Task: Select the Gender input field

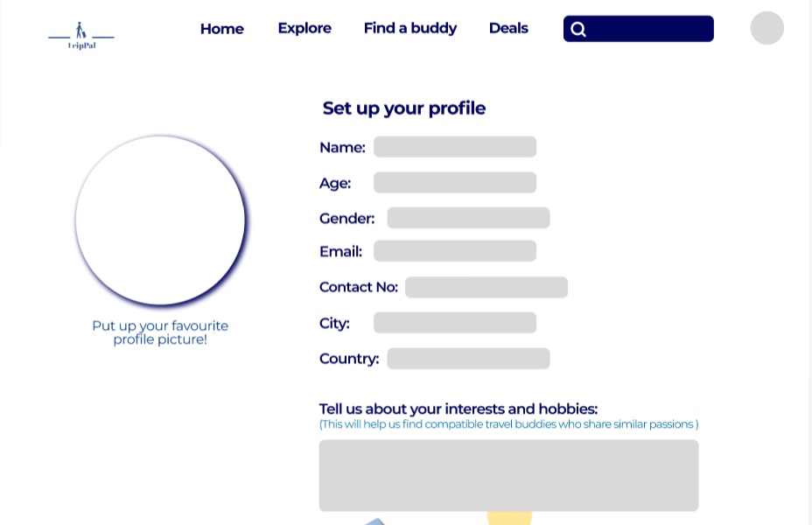Action: (x=468, y=217)
